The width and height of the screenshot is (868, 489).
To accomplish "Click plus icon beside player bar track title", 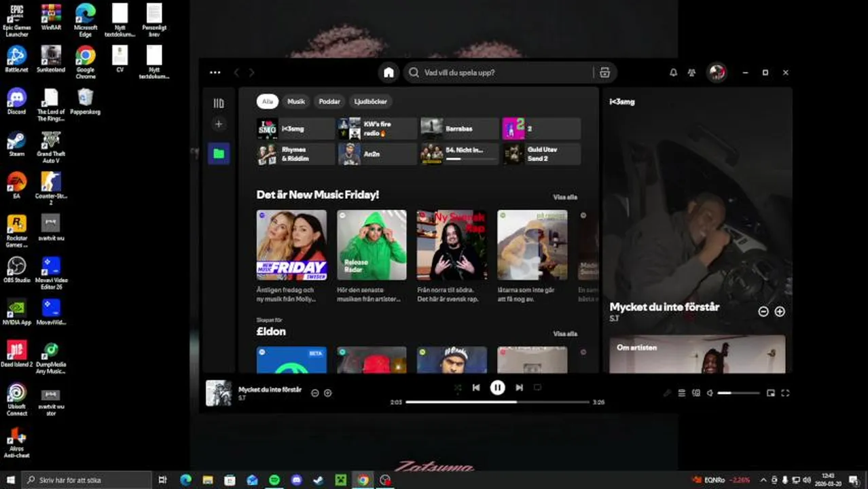I will tap(327, 393).
